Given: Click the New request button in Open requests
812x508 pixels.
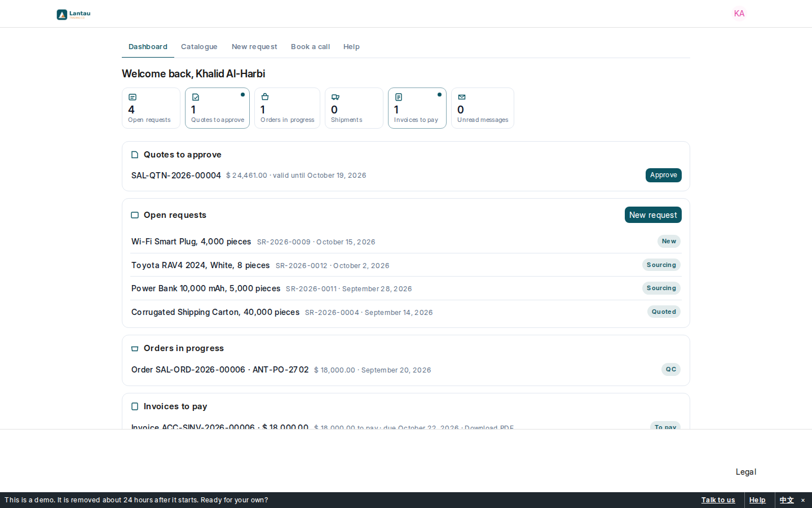Looking at the screenshot, I should (653, 215).
